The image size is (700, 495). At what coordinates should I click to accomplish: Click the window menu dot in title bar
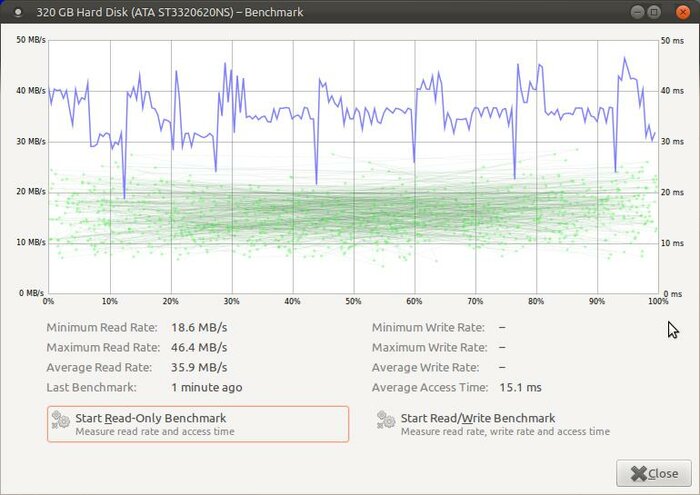[18, 12]
